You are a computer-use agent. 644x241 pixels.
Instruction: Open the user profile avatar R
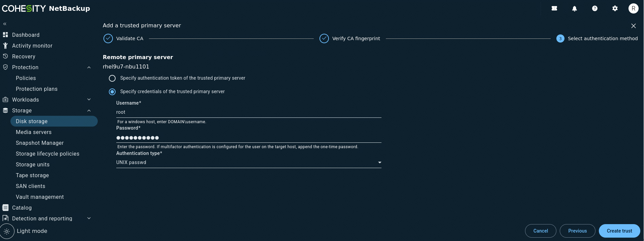point(634,8)
